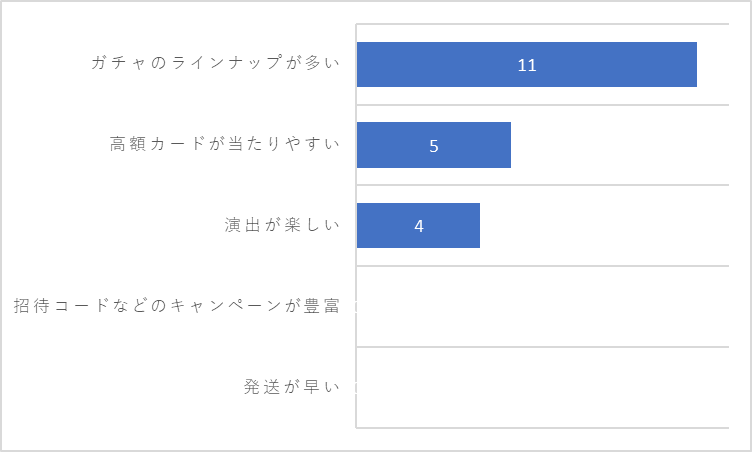Click the data label 11
This screenshot has height=452, width=752.
coord(527,65)
